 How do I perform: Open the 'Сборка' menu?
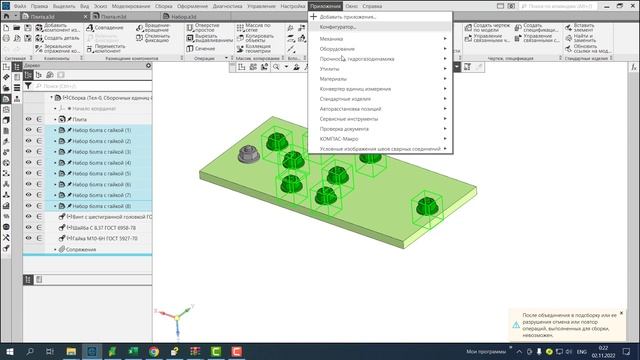tap(163, 6)
